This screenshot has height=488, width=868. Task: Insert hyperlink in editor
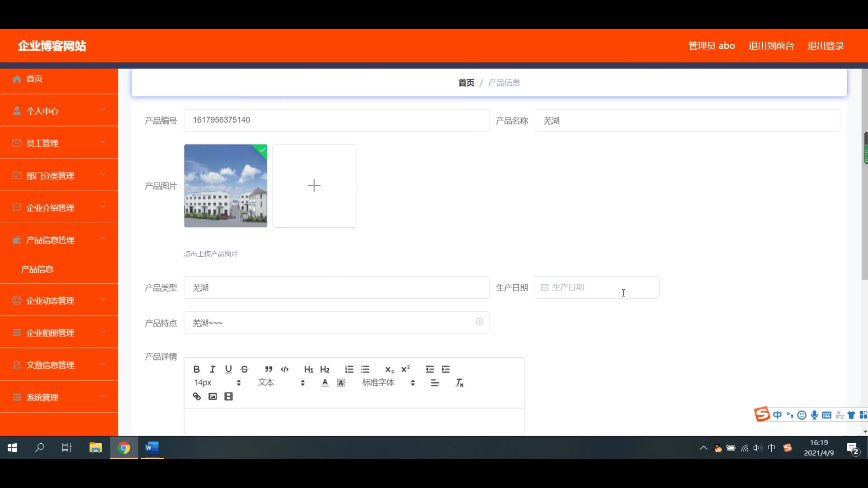pos(197,396)
